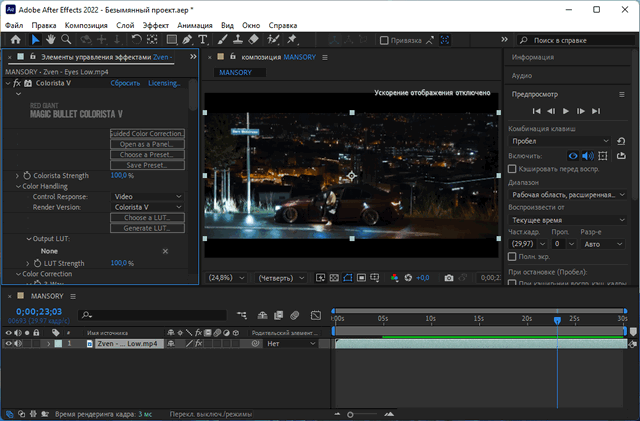Image resolution: width=640 pixels, height=421 pixels.
Task: Click the 'Generate LUT...' button
Action: pyautogui.click(x=147, y=228)
